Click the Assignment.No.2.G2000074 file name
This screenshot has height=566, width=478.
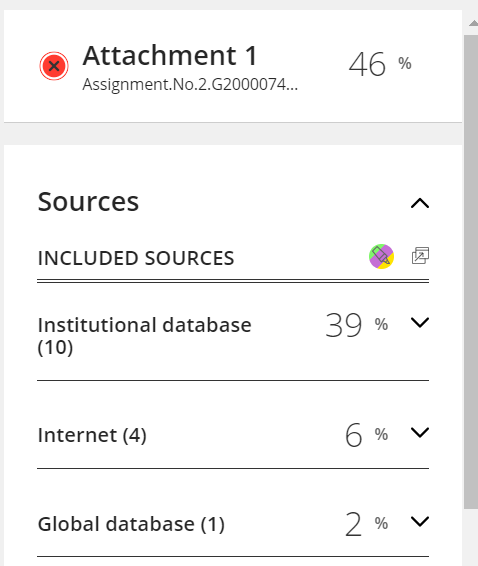190,85
